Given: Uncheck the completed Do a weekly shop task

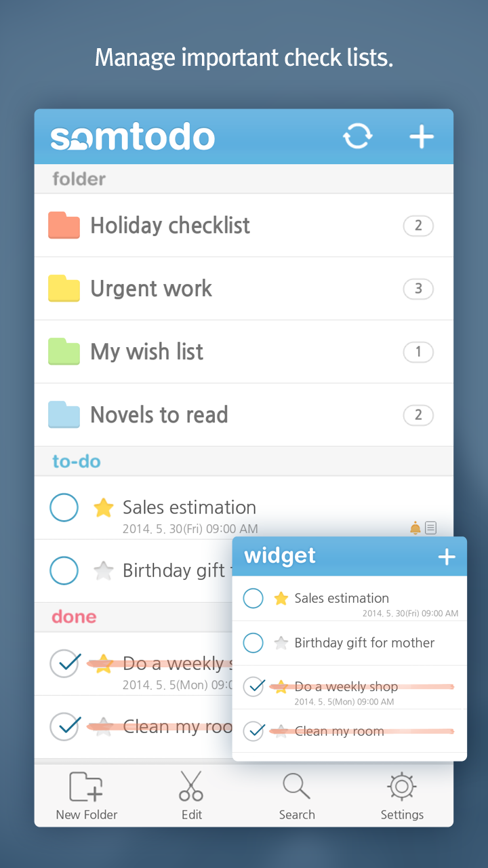Looking at the screenshot, I should click(x=65, y=664).
